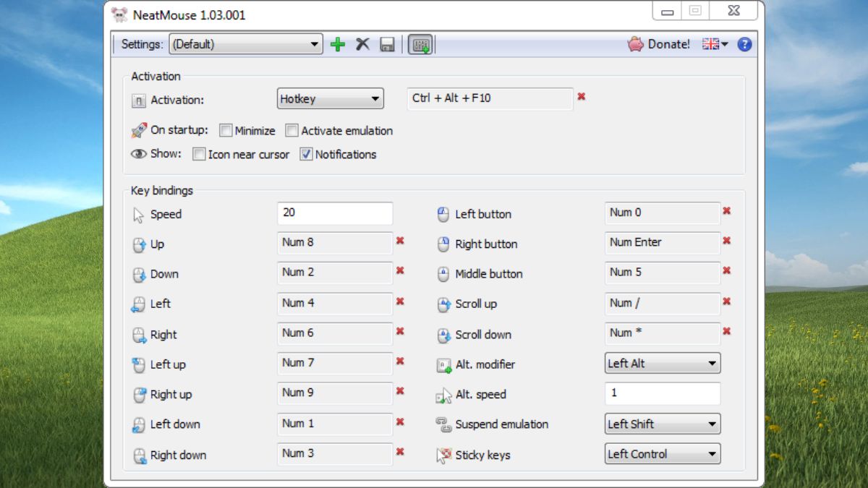Minimize the NeatMouse window
The height and width of the screenshot is (488, 868).
[667, 11]
